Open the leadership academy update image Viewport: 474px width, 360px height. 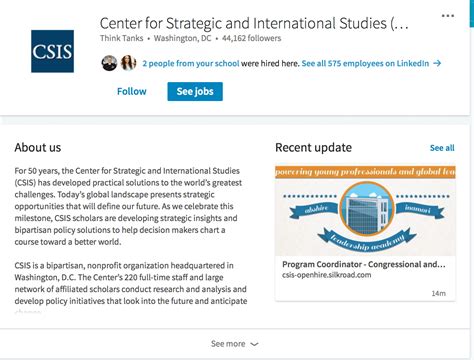click(x=365, y=211)
